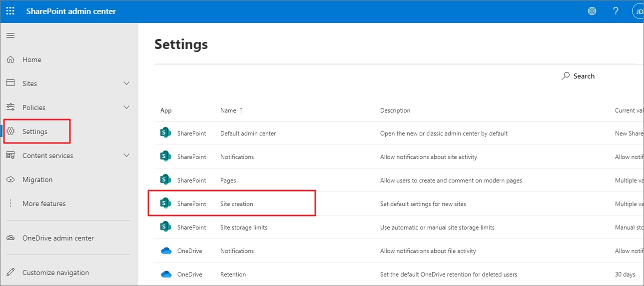
Task: Open the JD account avatar
Action: tap(639, 11)
